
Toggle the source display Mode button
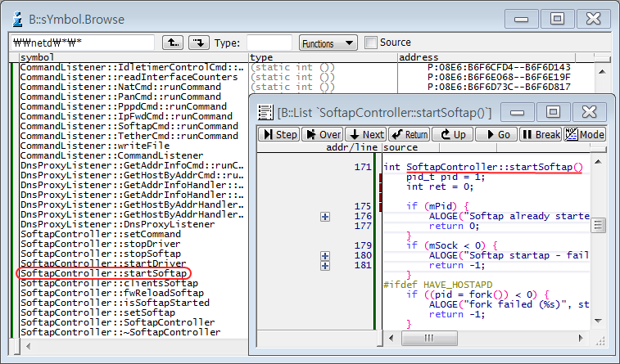(584, 135)
